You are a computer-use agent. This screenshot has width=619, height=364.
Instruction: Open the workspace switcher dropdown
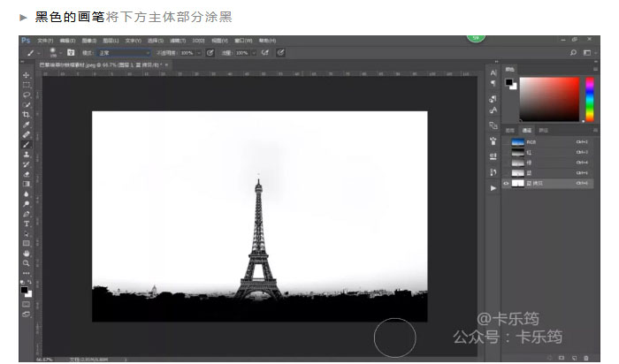coord(589,52)
